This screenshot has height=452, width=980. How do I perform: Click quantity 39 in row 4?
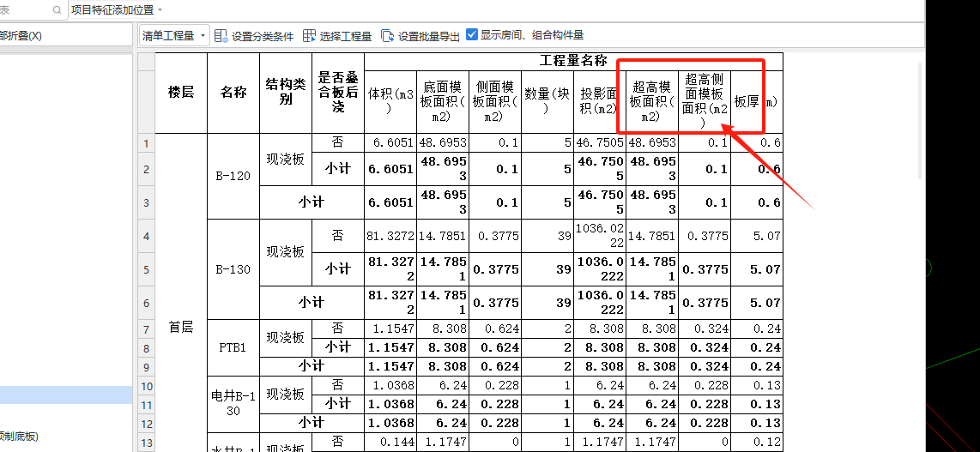point(547,236)
